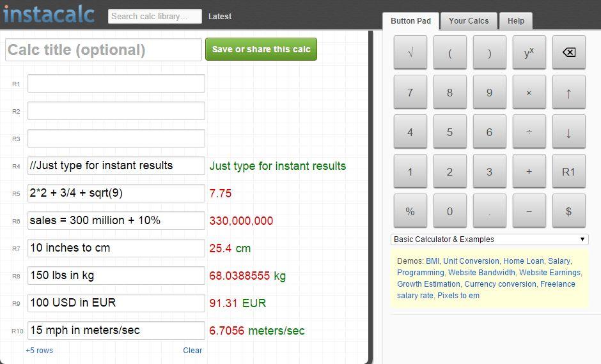The image size is (601, 364).
Task: Open the Basic Calculator & Examples dropdown
Action: click(x=489, y=239)
